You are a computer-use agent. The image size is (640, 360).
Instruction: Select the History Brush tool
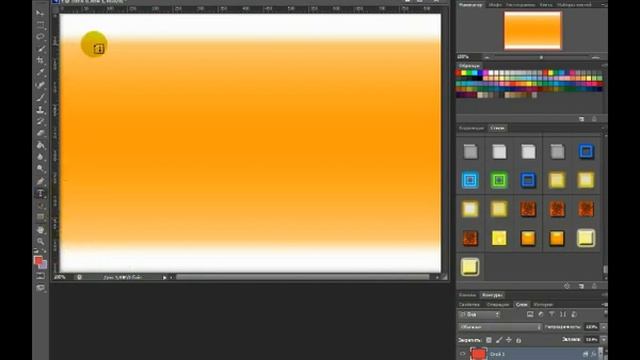[40, 121]
